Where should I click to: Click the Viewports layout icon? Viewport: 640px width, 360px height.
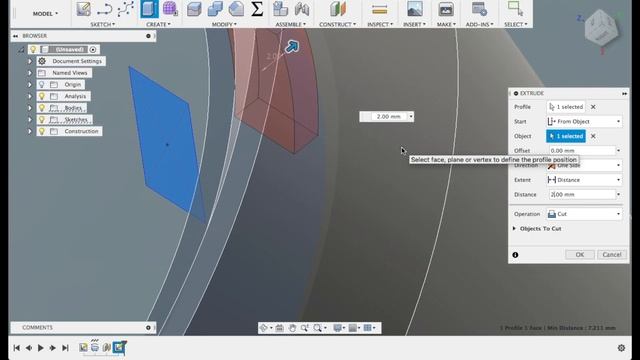click(x=369, y=328)
